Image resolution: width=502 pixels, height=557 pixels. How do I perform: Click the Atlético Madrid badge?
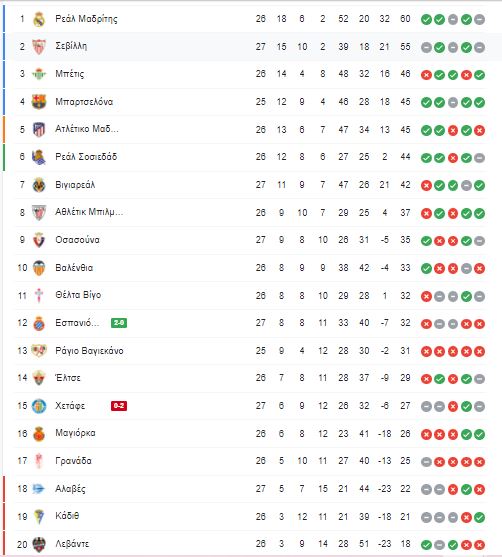click(x=39, y=130)
